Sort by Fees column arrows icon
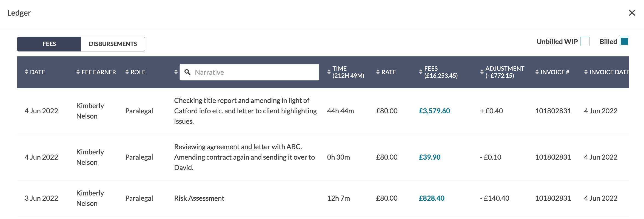The image size is (644, 219). point(421,72)
